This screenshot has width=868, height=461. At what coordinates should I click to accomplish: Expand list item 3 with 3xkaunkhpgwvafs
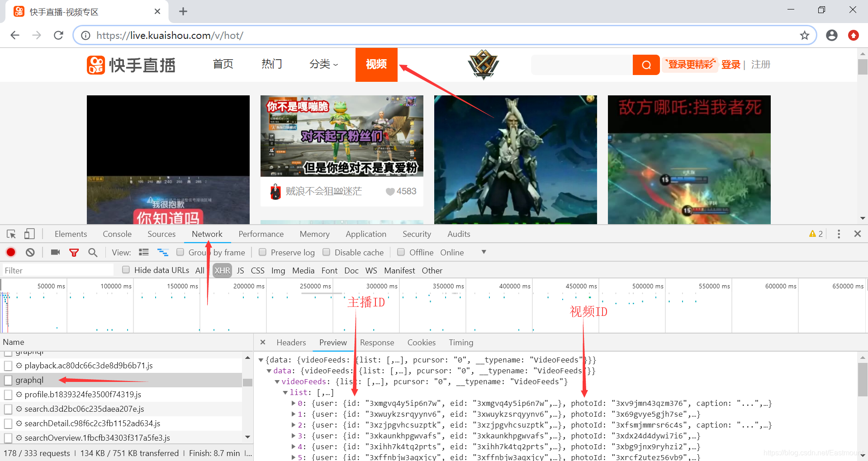294,436
